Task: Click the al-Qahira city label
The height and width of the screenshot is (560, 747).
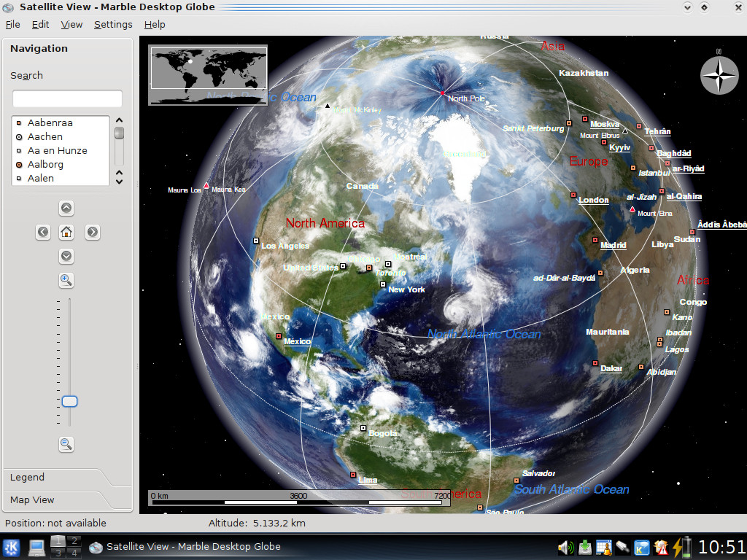Action: [x=684, y=196]
